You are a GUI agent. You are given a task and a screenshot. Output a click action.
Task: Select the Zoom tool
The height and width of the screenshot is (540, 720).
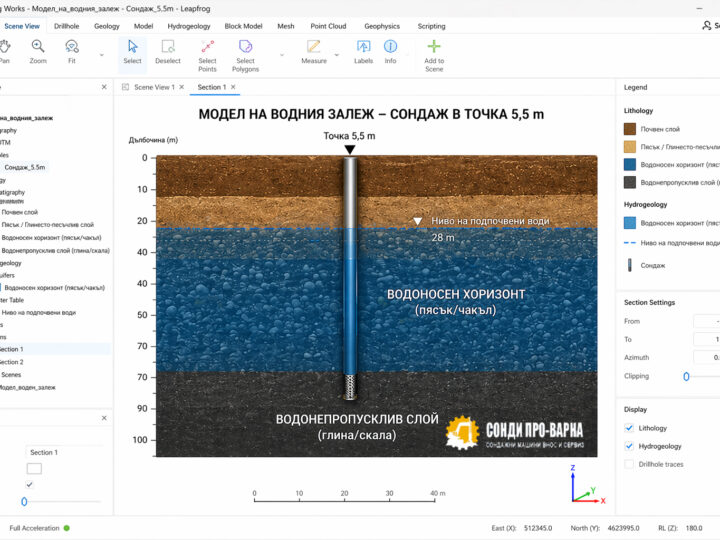click(x=38, y=51)
